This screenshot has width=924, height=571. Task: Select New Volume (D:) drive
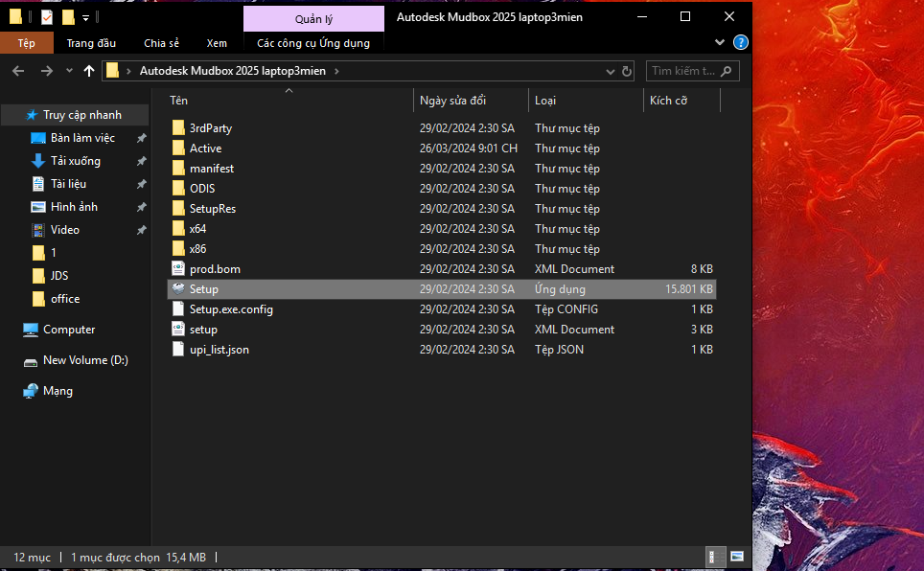pos(85,360)
